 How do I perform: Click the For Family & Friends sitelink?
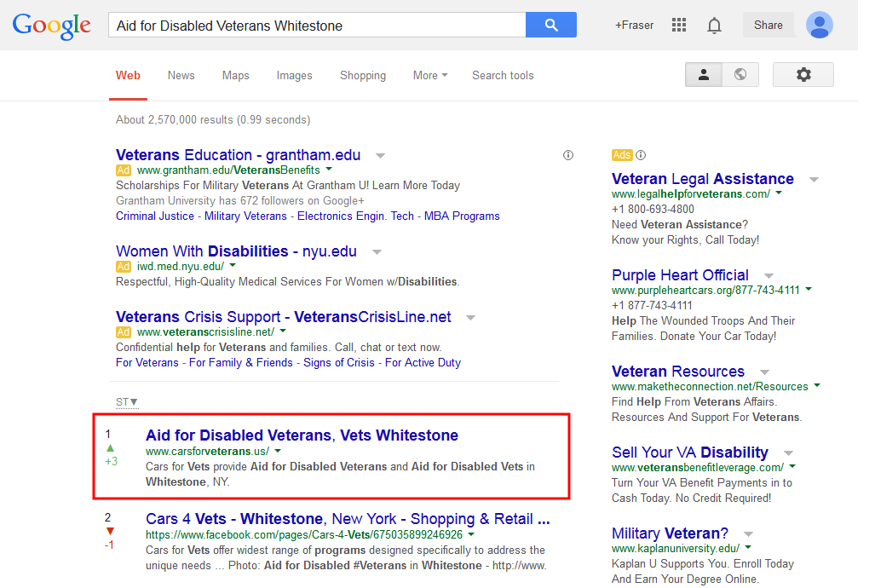point(240,363)
